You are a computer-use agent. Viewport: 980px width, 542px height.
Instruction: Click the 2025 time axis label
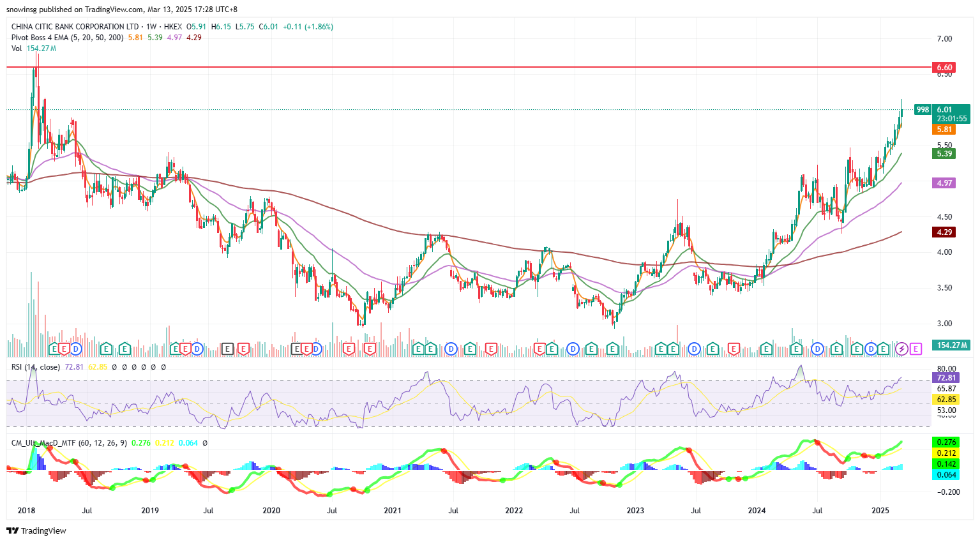coord(880,511)
